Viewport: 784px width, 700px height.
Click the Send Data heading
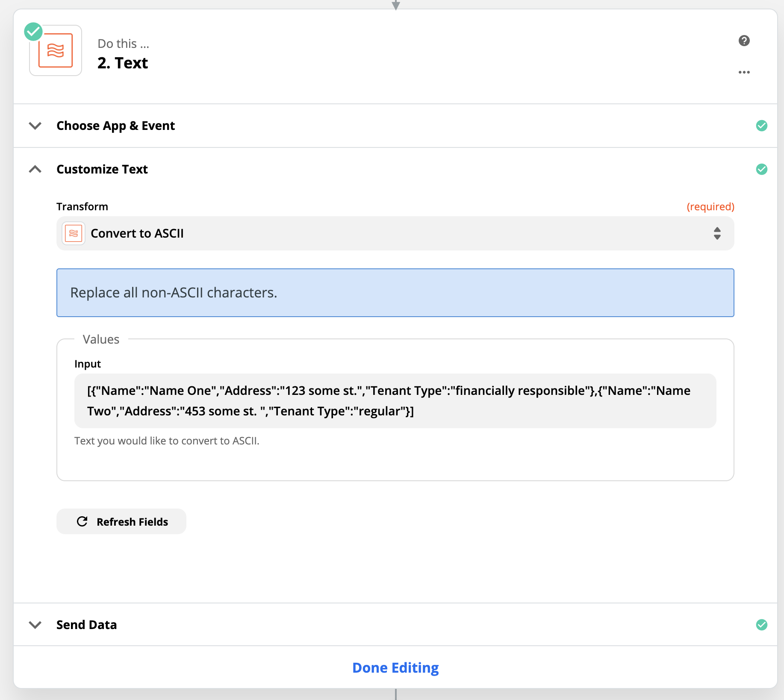pyautogui.click(x=87, y=625)
